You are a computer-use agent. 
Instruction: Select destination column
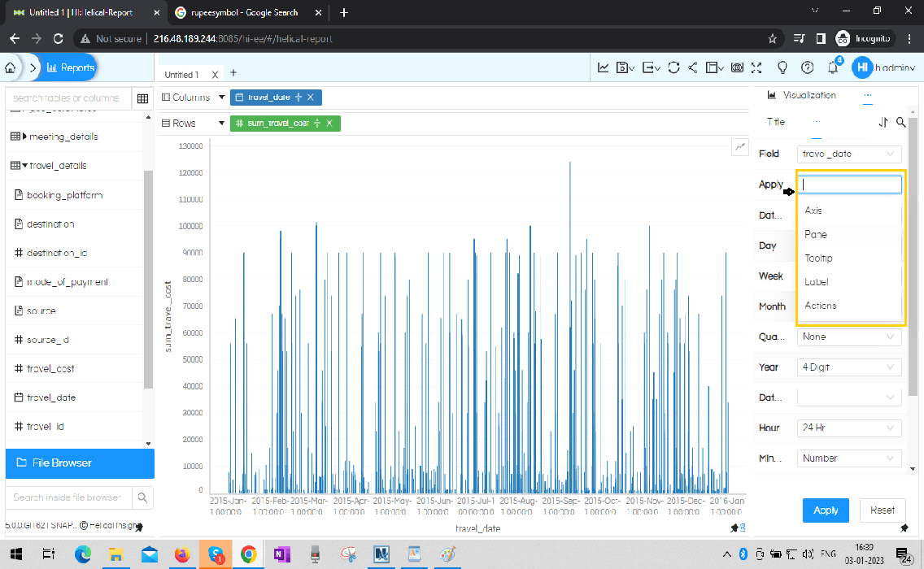point(50,224)
